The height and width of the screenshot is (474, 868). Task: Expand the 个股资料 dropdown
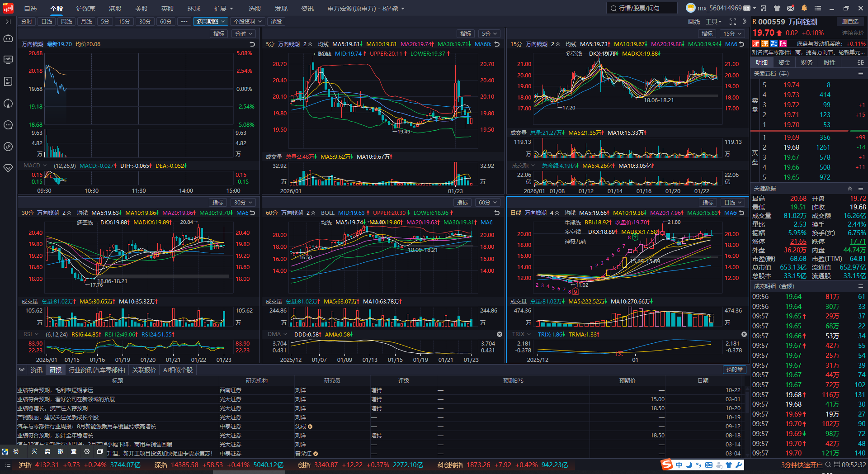[x=247, y=22]
